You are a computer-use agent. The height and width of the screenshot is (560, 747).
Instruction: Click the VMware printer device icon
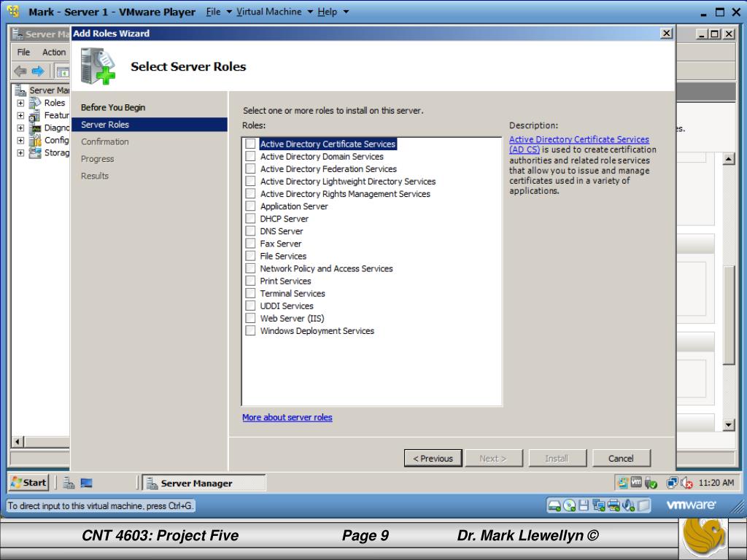[614, 505]
